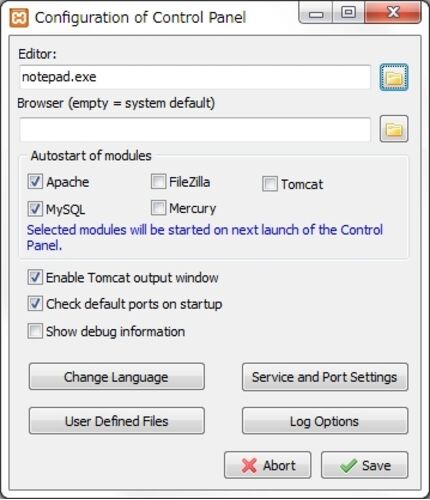Click the Editor text field containing notepad.exe
The image size is (430, 500).
(195, 77)
